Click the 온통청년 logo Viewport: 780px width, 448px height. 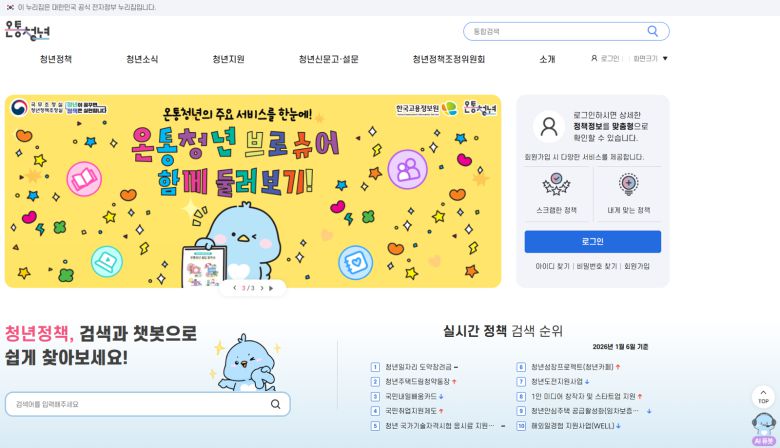[27, 30]
